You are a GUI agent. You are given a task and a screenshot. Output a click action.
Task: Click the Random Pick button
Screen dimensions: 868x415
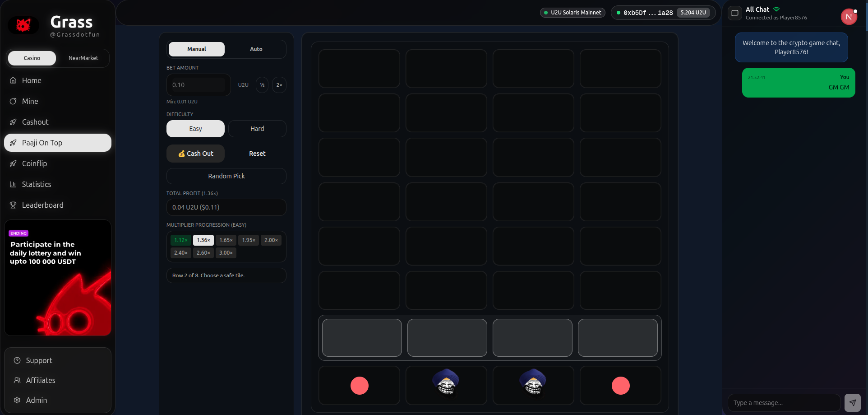point(226,176)
